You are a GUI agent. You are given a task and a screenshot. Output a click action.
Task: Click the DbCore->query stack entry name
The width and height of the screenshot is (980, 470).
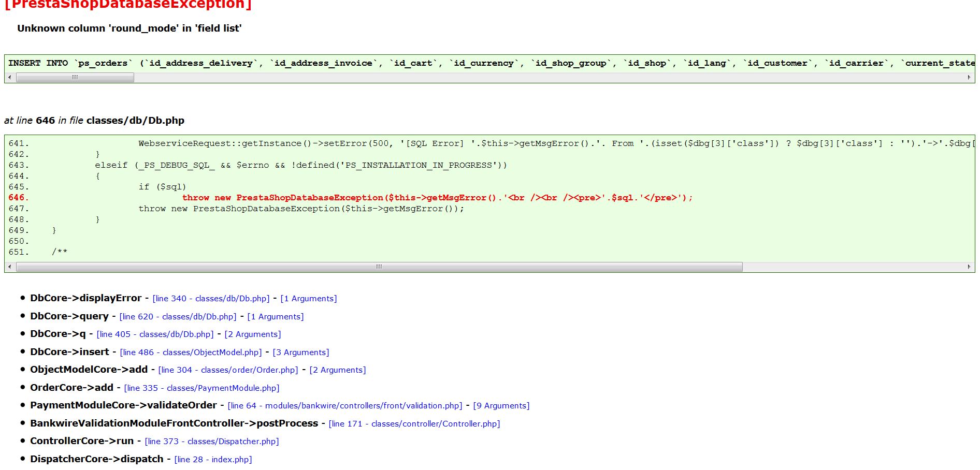(x=69, y=316)
